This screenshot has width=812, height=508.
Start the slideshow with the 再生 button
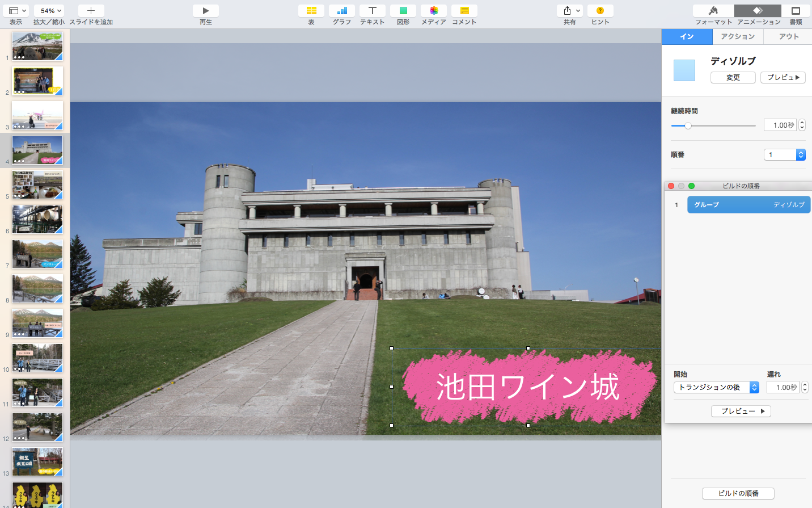click(206, 11)
